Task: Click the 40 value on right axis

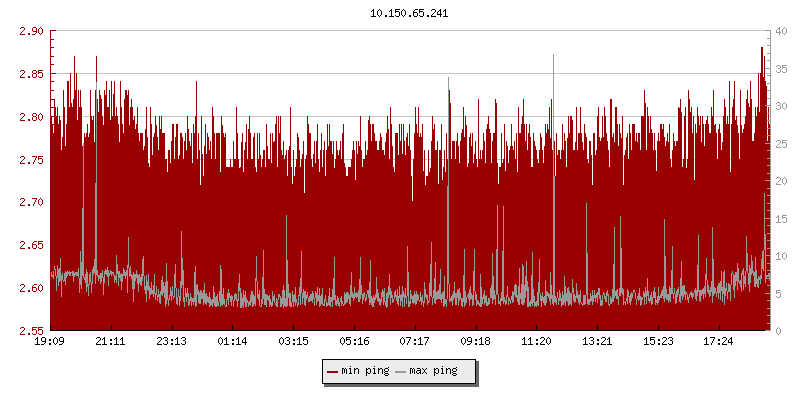Action: coord(781,31)
